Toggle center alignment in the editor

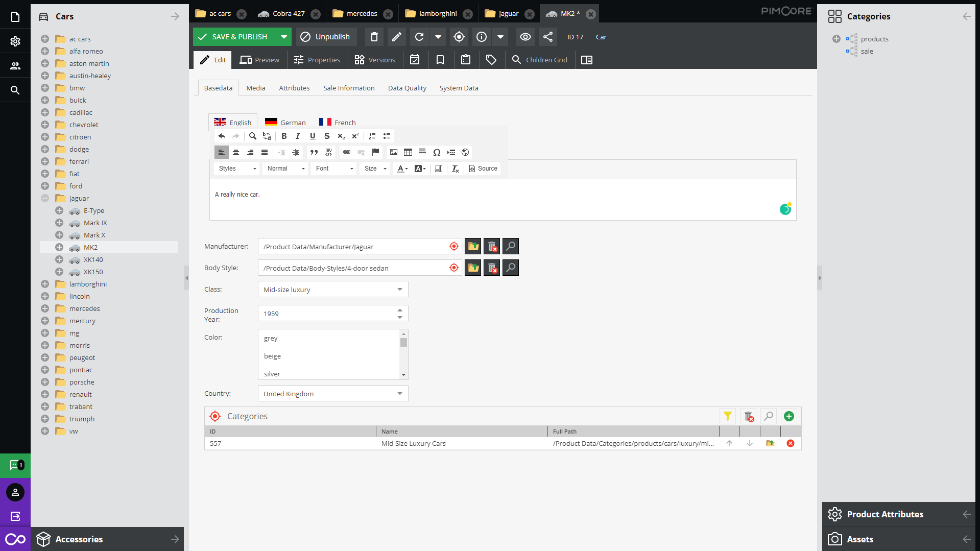(236, 152)
